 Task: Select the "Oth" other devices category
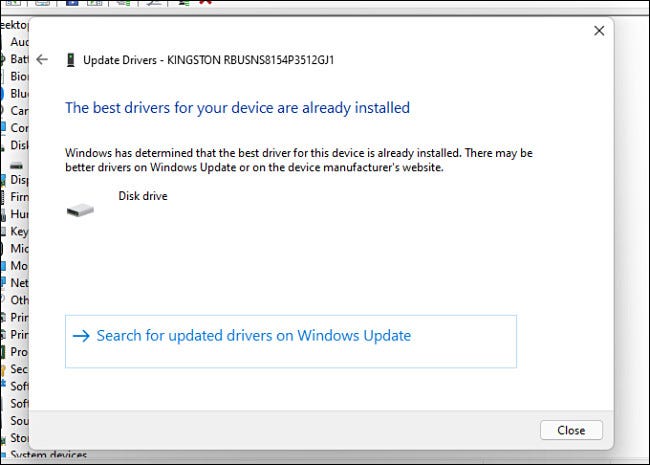pyautogui.click(x=19, y=300)
